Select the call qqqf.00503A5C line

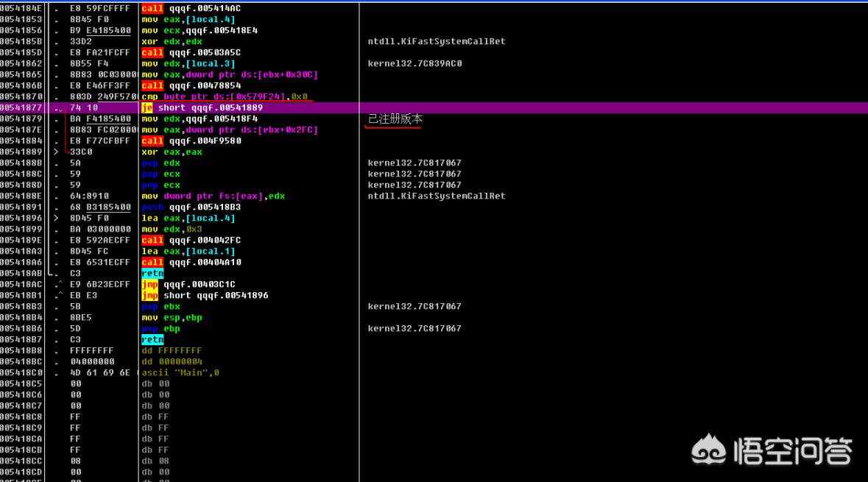click(x=191, y=52)
